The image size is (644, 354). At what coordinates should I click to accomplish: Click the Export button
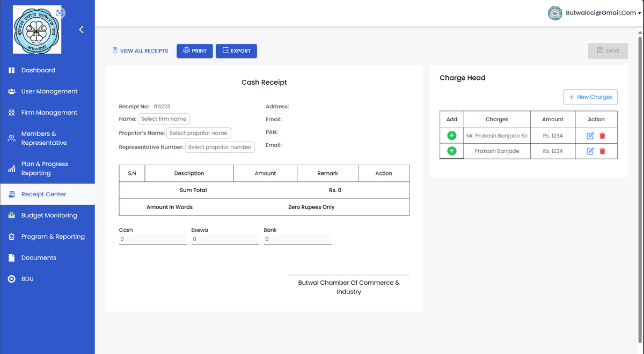236,51
